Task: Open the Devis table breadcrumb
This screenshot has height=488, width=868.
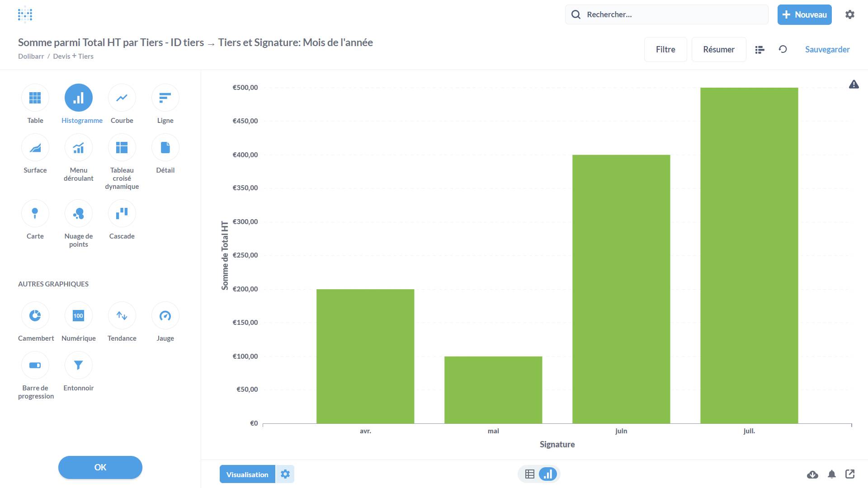Action: (61, 56)
